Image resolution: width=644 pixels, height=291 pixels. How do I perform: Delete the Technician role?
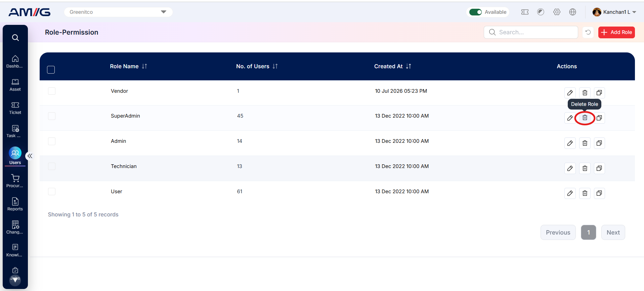585,168
